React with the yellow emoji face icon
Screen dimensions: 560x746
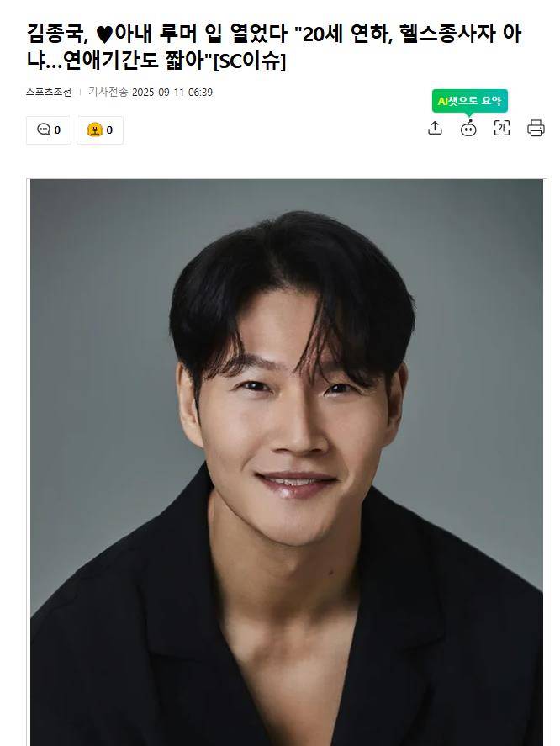click(95, 130)
